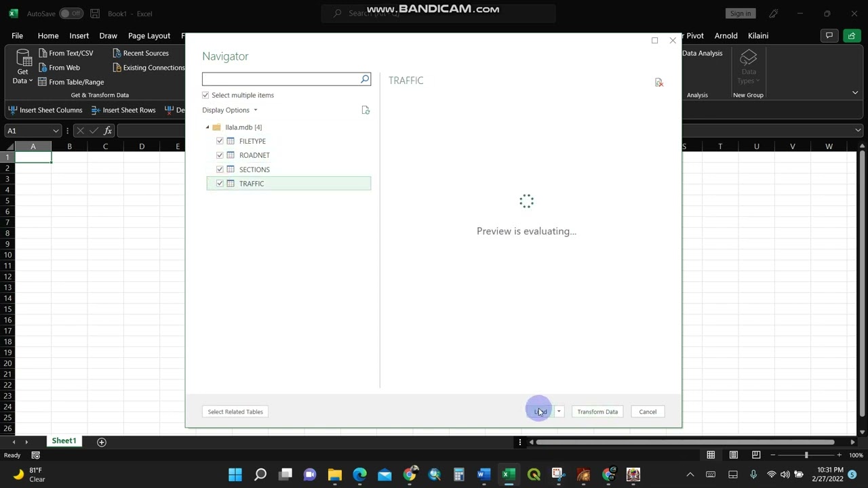Image resolution: width=868 pixels, height=488 pixels.
Task: Uncheck the ROADNET table checkbox
Action: click(x=220, y=155)
